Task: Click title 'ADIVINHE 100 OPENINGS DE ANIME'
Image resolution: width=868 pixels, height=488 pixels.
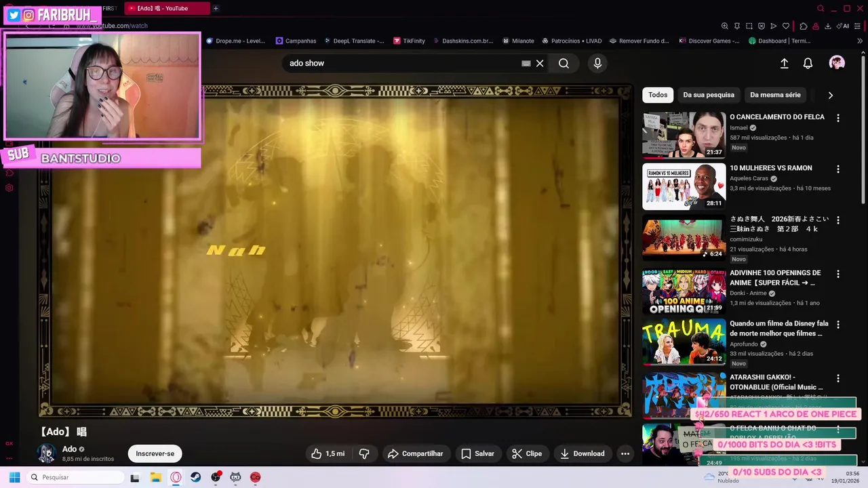Action: (775, 278)
